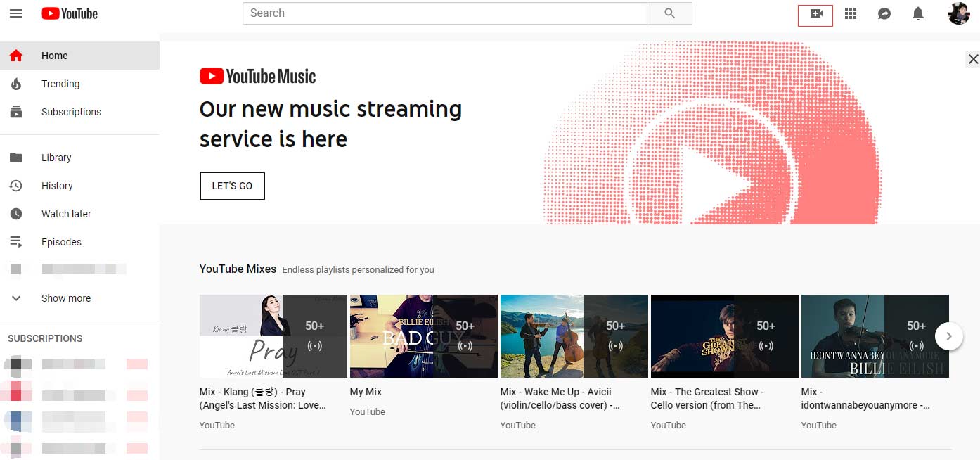
Task: Click YouTube channel under Wake Me Up mix
Action: click(518, 425)
